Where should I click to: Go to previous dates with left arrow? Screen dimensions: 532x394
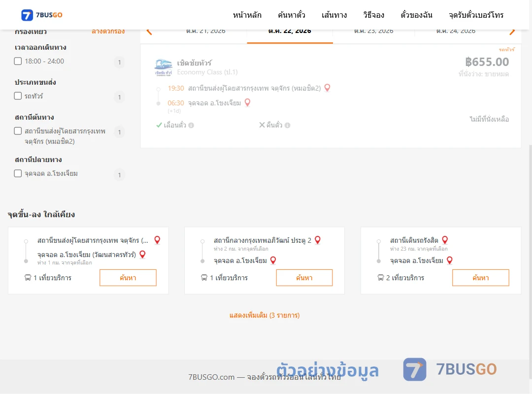149,32
